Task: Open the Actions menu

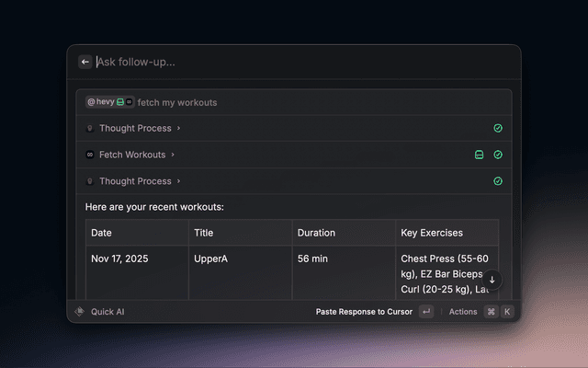Action: pos(463,312)
